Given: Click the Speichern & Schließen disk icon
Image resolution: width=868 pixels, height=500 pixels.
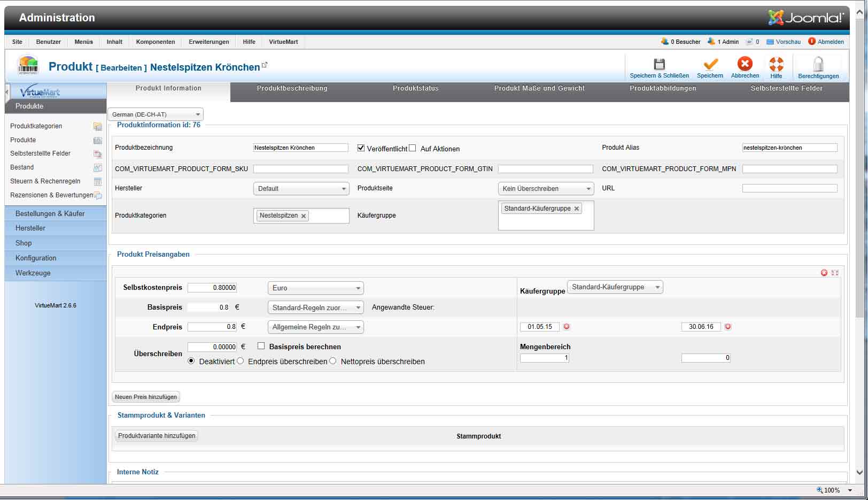Looking at the screenshot, I should (x=659, y=64).
